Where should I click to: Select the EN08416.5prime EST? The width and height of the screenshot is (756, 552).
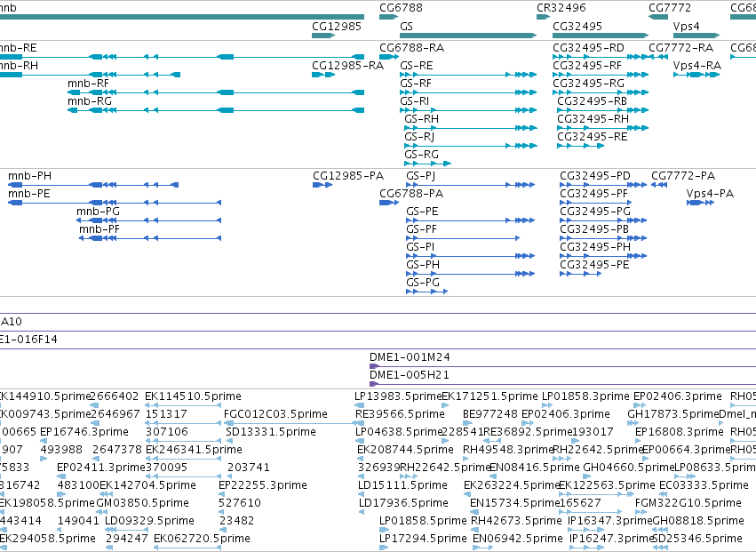(493, 476)
